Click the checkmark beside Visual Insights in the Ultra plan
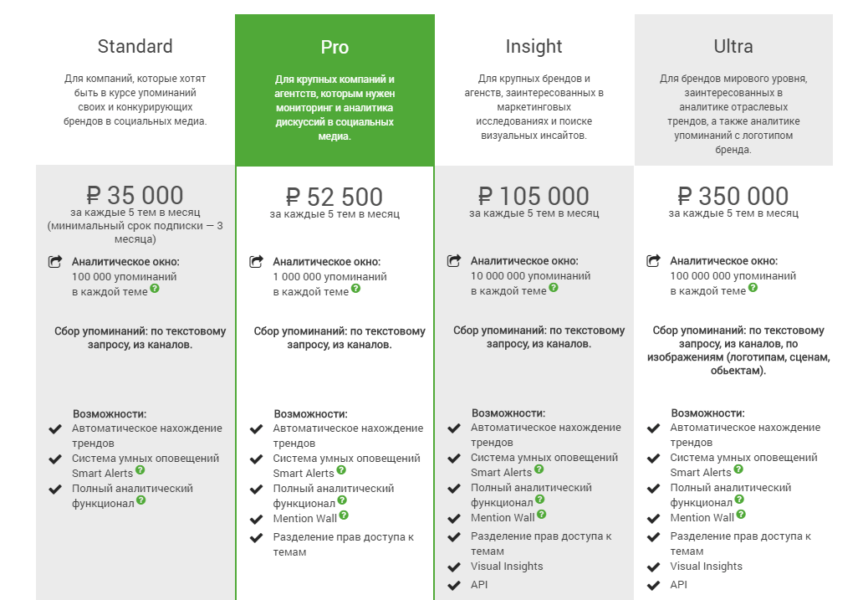868x600 pixels. (x=654, y=567)
